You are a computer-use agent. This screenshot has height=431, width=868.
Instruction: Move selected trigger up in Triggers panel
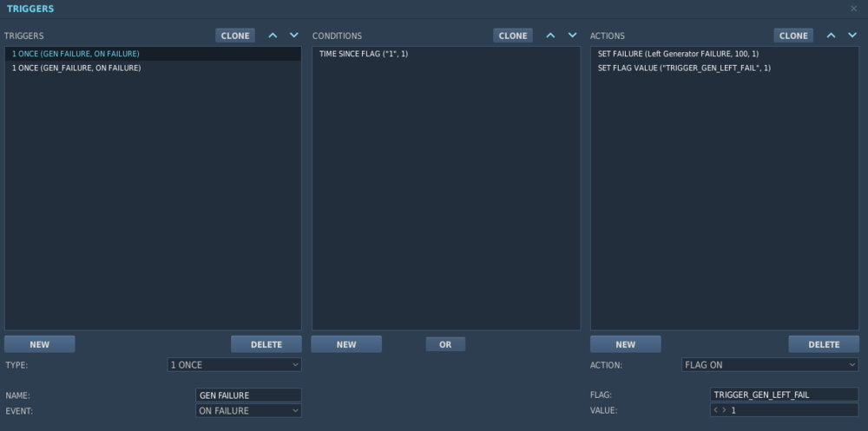pos(273,36)
